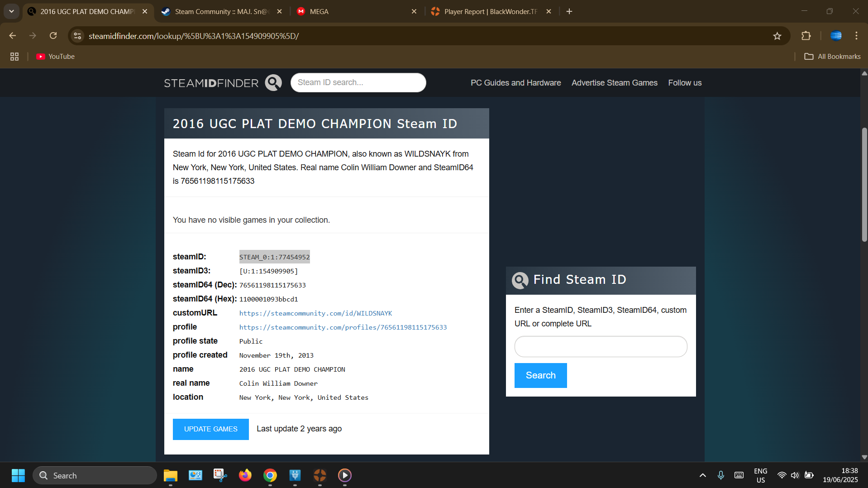
Task: Switch to the Player Report BlackWonder tab
Action: point(491,11)
